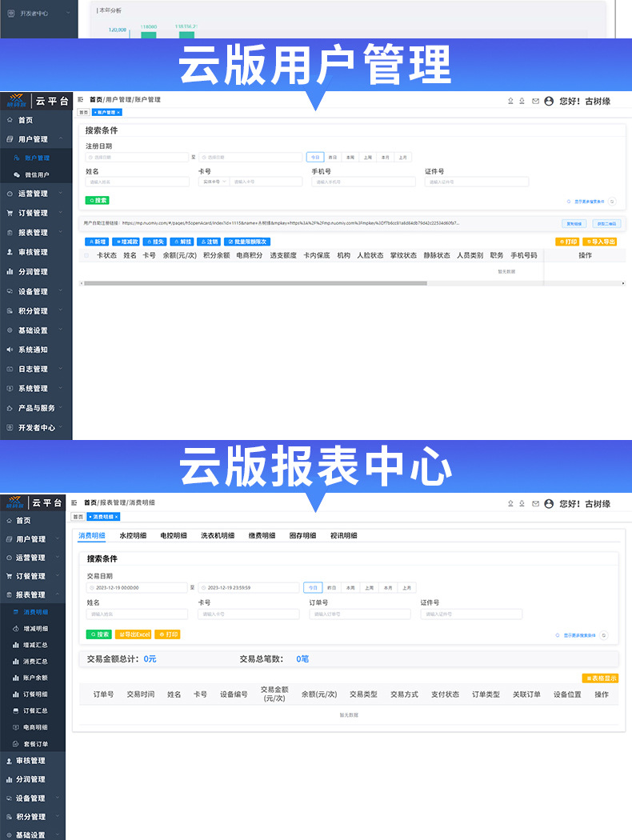Collapse 报表管理 chevron in report center sidebar
This screenshot has width=632, height=840.
58,594
